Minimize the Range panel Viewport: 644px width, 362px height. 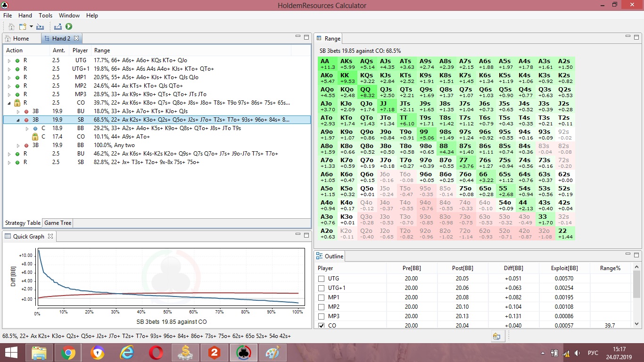[628, 37]
